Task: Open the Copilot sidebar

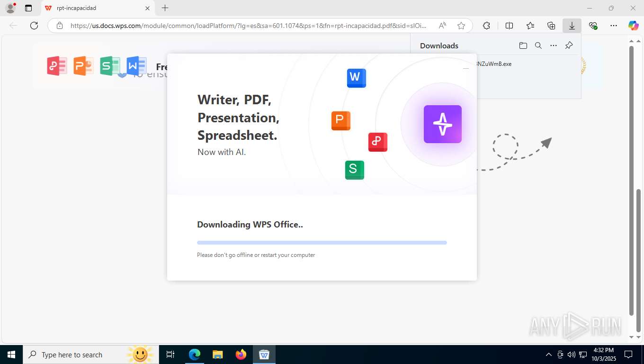Action: click(633, 26)
